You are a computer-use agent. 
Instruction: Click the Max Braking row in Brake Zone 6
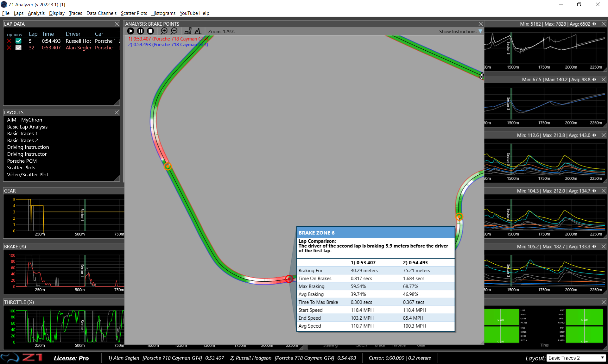click(376, 286)
